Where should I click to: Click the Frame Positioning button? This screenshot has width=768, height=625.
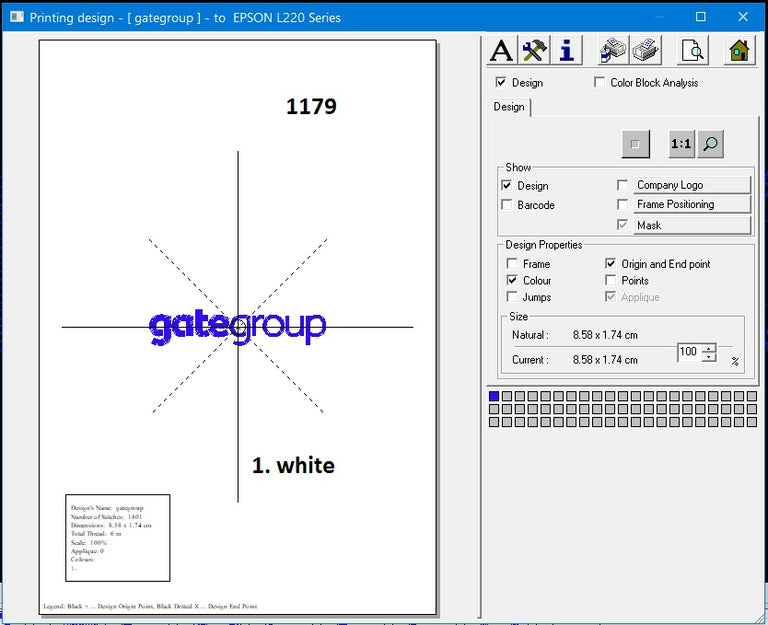pyautogui.click(x=692, y=204)
